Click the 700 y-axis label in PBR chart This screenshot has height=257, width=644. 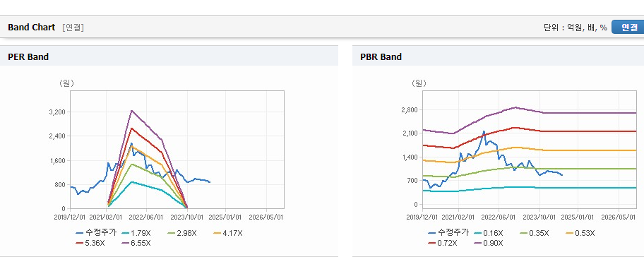[x=413, y=180]
